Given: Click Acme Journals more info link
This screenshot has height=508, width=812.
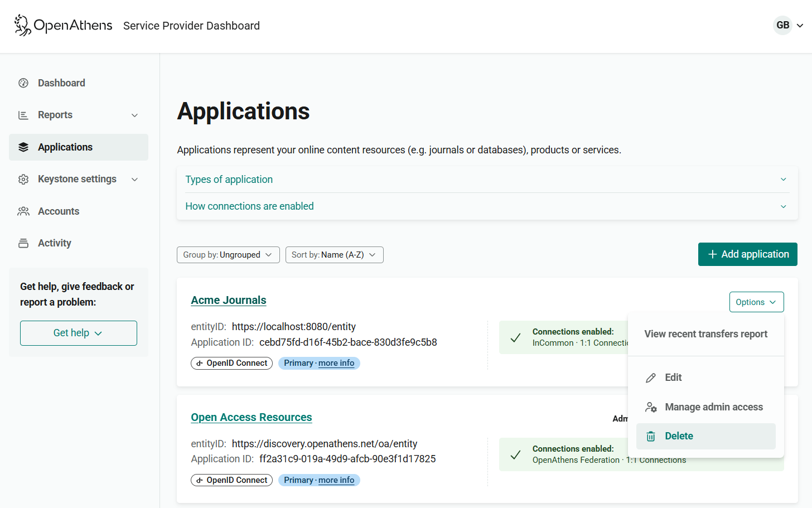Looking at the screenshot, I should [x=336, y=363].
